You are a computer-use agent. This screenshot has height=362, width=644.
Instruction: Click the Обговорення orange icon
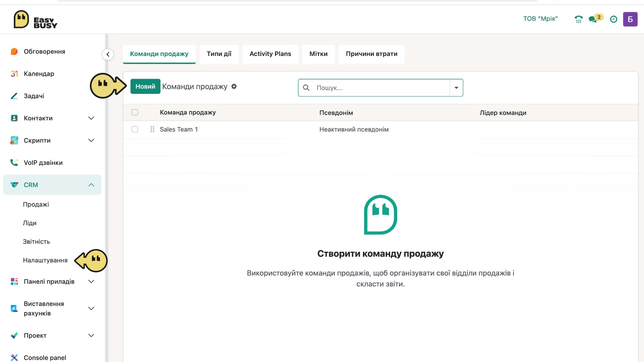[14, 52]
